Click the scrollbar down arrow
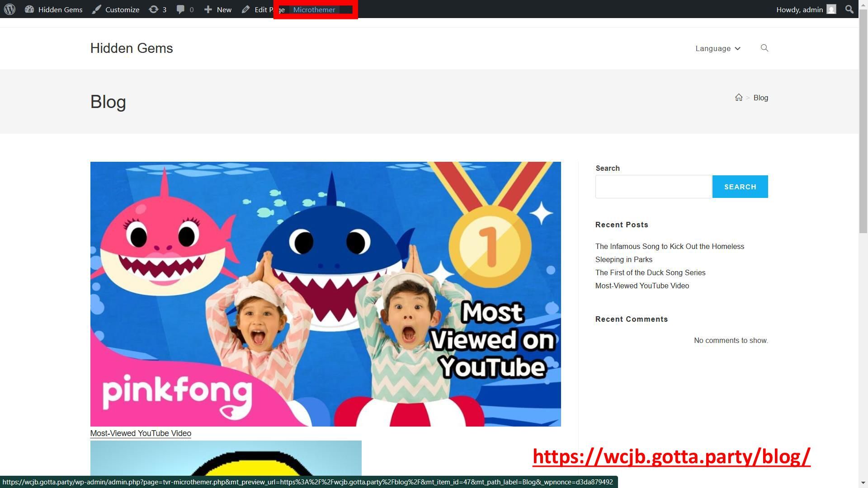 [x=863, y=483]
